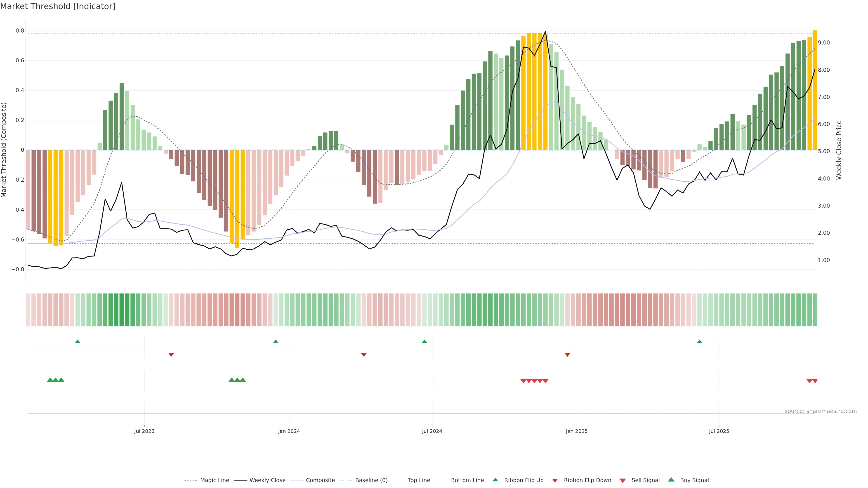The height and width of the screenshot is (488, 868).
Task: Click the Ribbon Flip Down marker before Jan 2025
Action: coord(567,355)
